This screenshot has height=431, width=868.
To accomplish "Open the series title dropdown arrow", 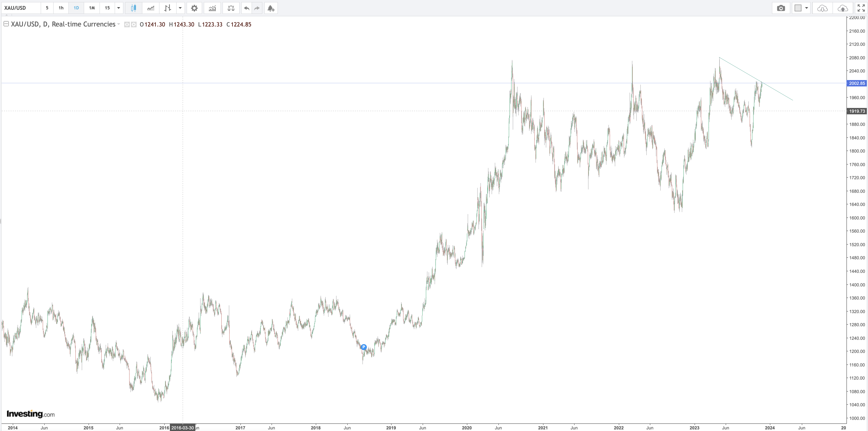I will pos(119,24).
